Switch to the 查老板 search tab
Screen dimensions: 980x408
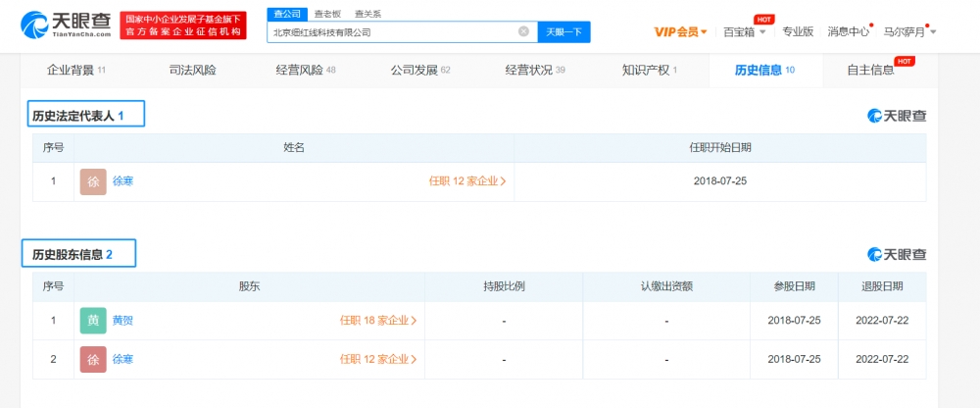327,14
